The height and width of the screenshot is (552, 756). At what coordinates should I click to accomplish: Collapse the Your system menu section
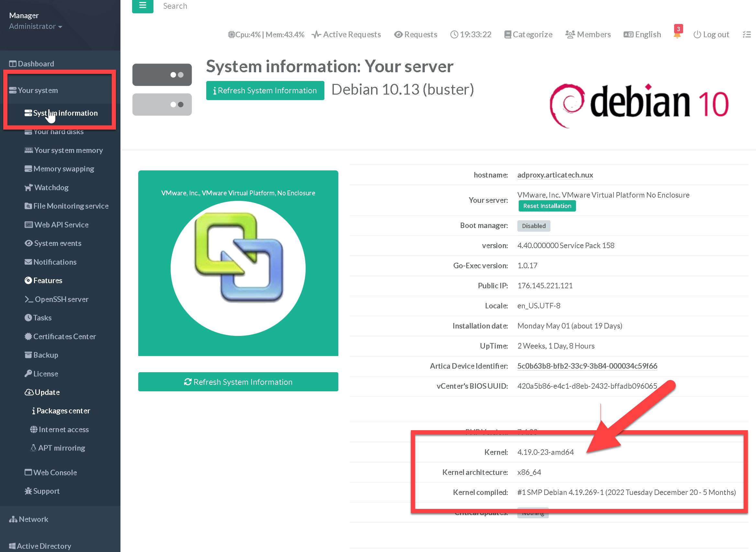point(38,90)
